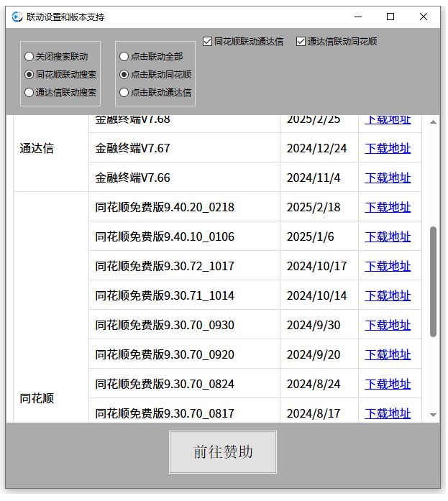This screenshot has height=501, width=448.
Task: Click the app icon in the title bar
Action: pos(17,17)
